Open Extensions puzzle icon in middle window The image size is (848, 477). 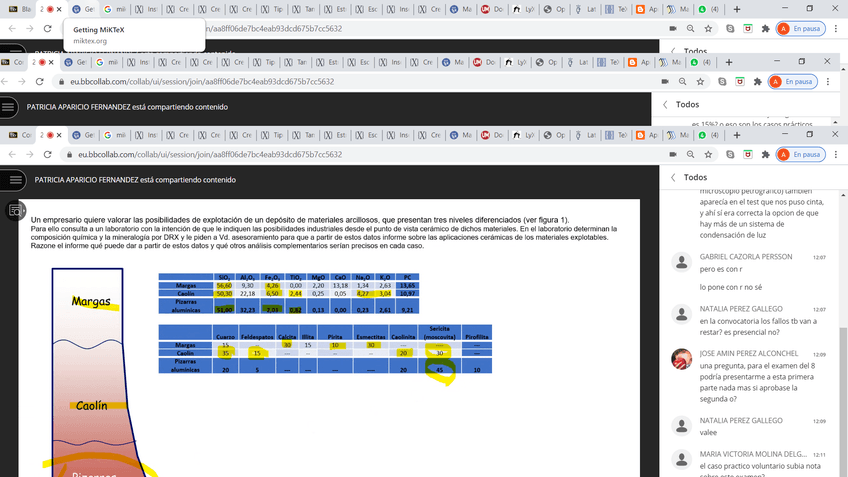(757, 82)
